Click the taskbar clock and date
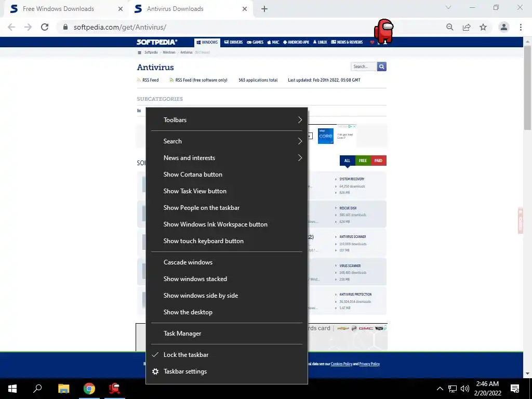The width and height of the screenshot is (532, 399). click(487, 389)
